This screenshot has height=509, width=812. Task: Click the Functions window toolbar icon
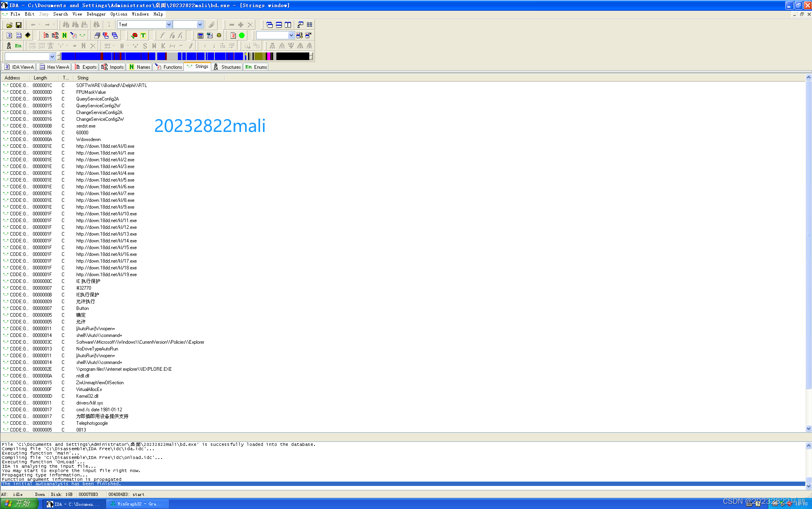coord(73,35)
